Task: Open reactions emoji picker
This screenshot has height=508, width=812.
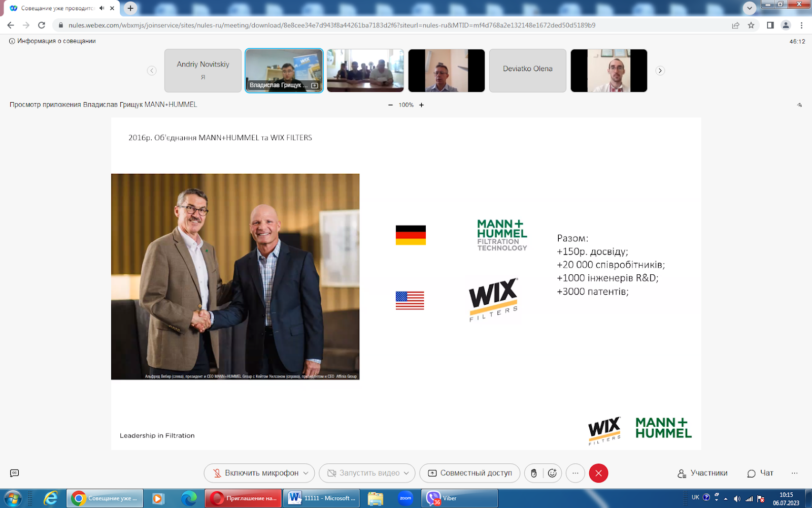Action: pos(552,473)
